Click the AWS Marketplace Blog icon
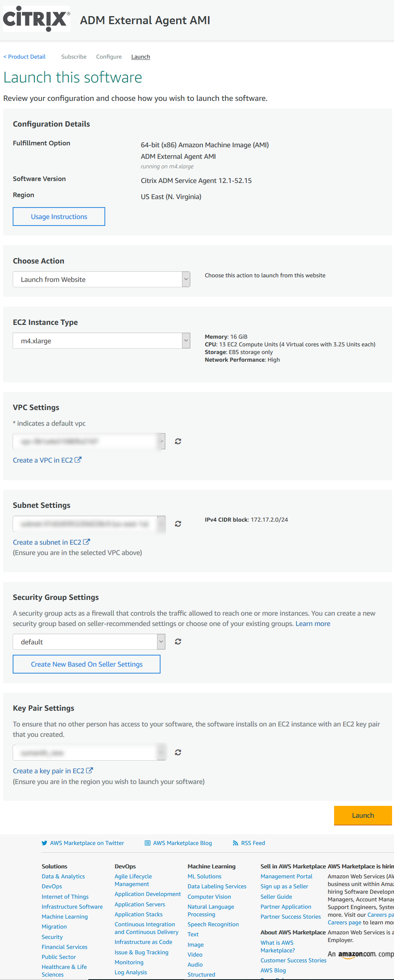The image size is (394, 980). coord(147,843)
